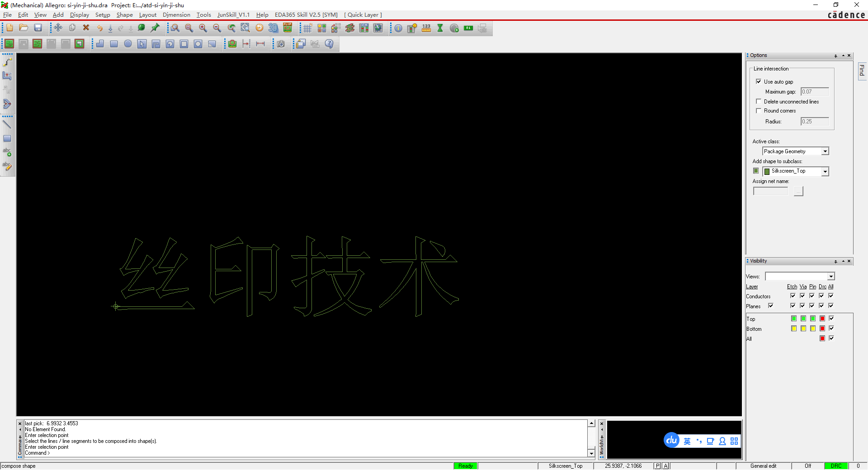Open the Shape menu
868x470 pixels.
(124, 15)
